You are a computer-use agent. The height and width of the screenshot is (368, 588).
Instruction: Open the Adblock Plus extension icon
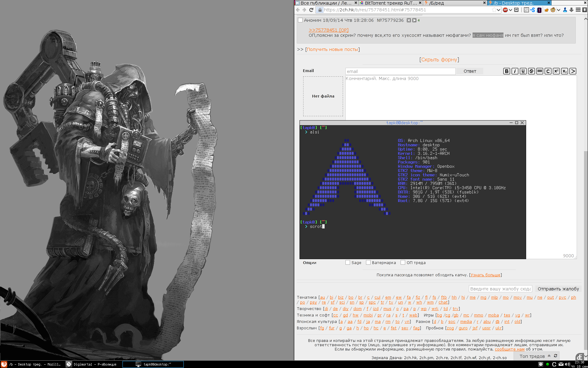[505, 10]
